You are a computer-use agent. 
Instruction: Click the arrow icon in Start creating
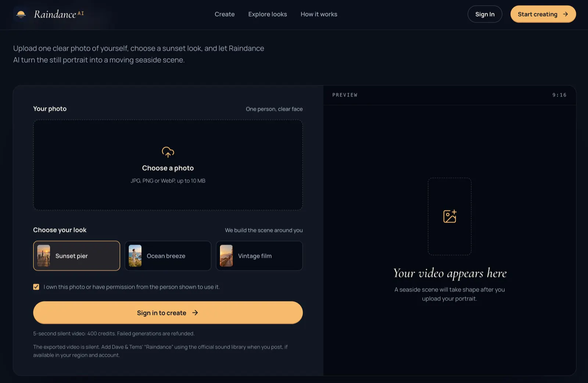pyautogui.click(x=566, y=14)
